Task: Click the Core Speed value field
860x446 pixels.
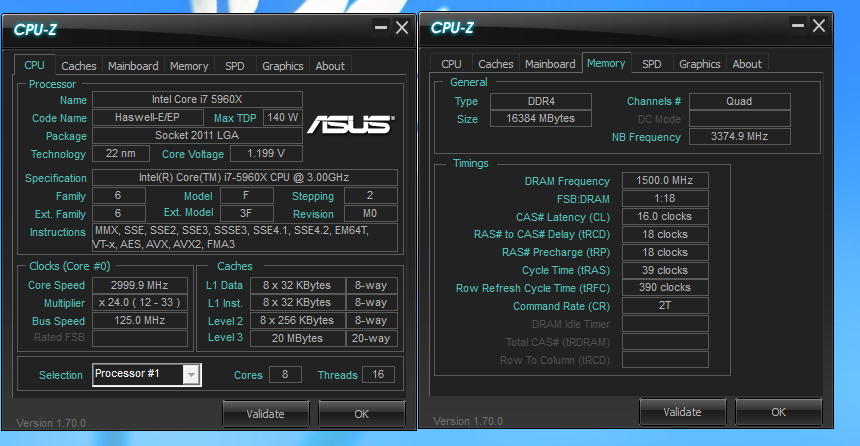Action: tap(140, 285)
